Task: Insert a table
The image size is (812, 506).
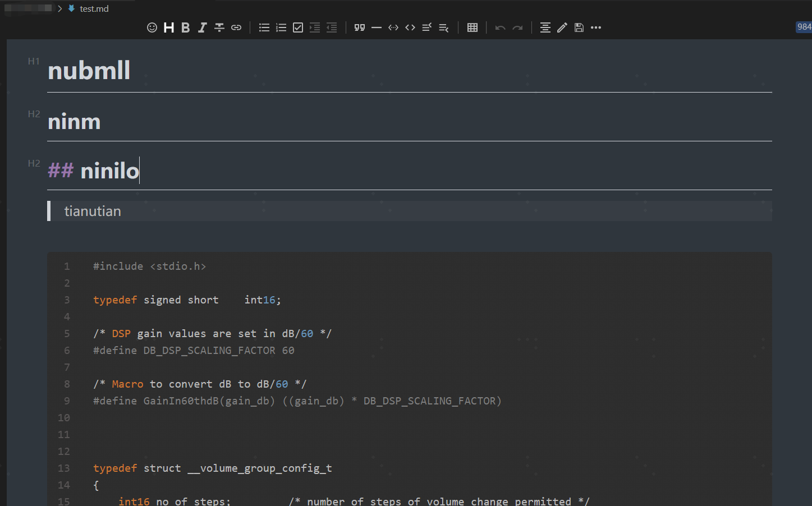Action: coord(472,27)
